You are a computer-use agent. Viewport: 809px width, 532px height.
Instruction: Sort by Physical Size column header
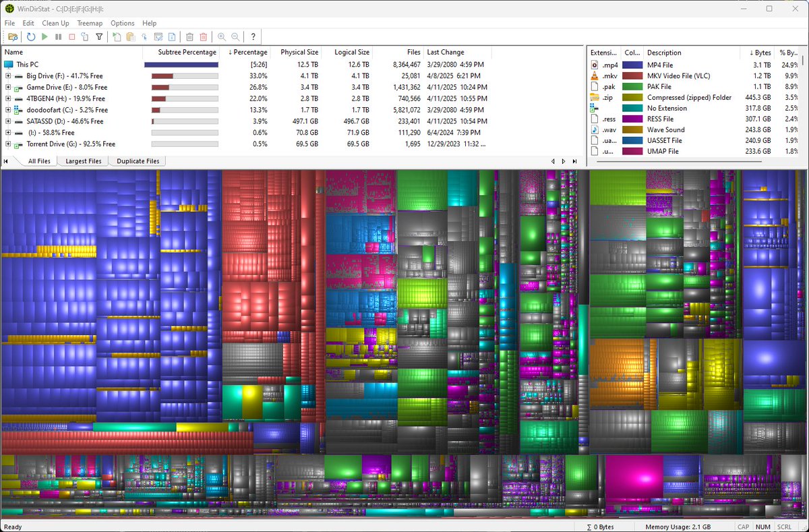tap(297, 52)
